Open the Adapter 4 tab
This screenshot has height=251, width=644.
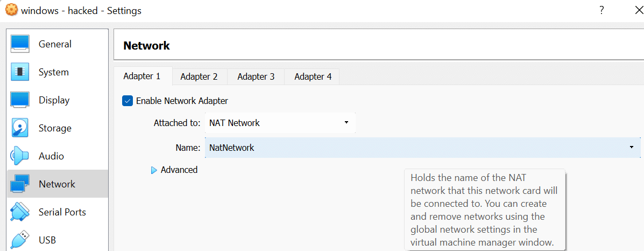(313, 76)
